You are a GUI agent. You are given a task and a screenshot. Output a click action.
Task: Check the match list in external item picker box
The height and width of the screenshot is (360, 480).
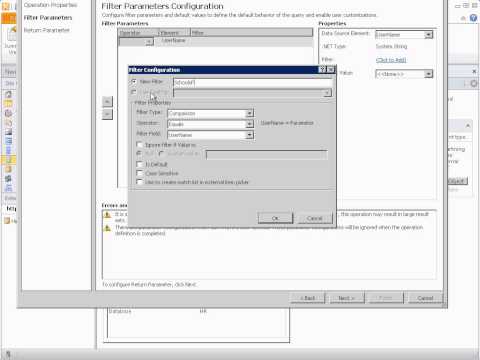pyautogui.click(x=140, y=182)
